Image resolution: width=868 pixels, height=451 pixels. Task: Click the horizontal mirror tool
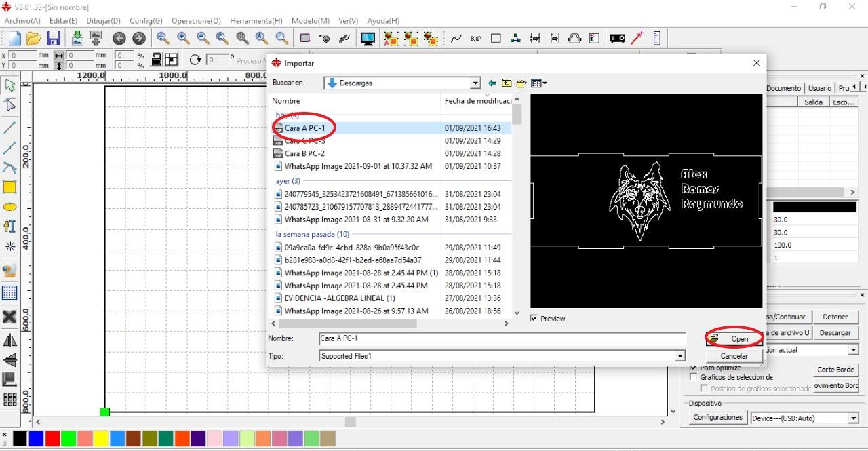[9, 340]
